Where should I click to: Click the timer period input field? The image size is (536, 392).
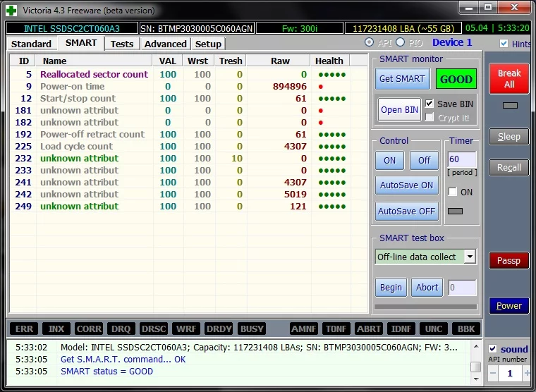click(x=462, y=160)
